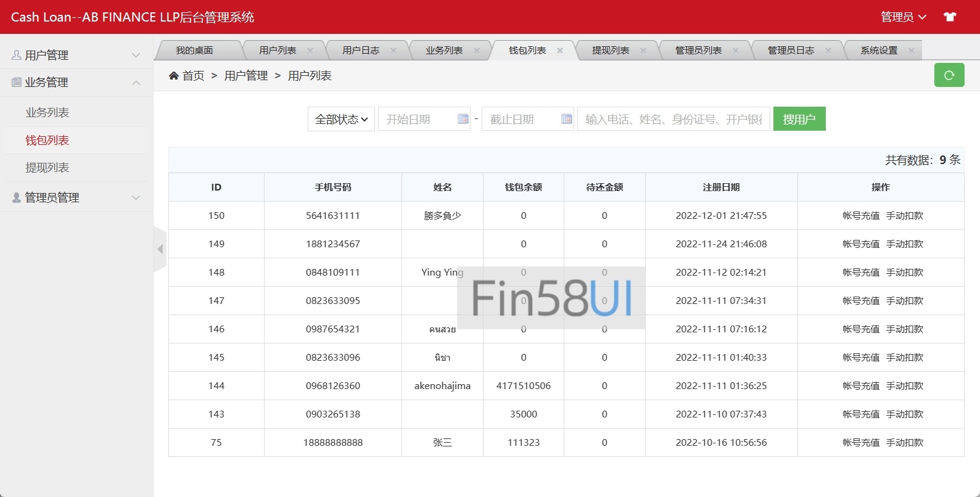Click the phone/name search input field

coord(673,119)
